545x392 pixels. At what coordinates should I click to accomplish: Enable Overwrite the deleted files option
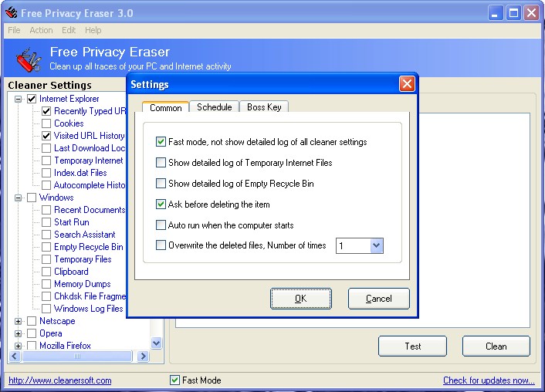161,245
